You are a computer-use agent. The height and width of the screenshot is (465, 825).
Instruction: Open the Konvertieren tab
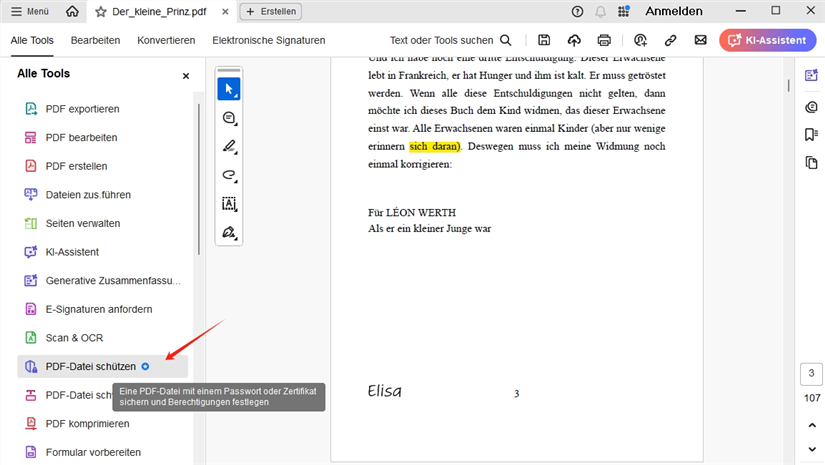click(166, 41)
